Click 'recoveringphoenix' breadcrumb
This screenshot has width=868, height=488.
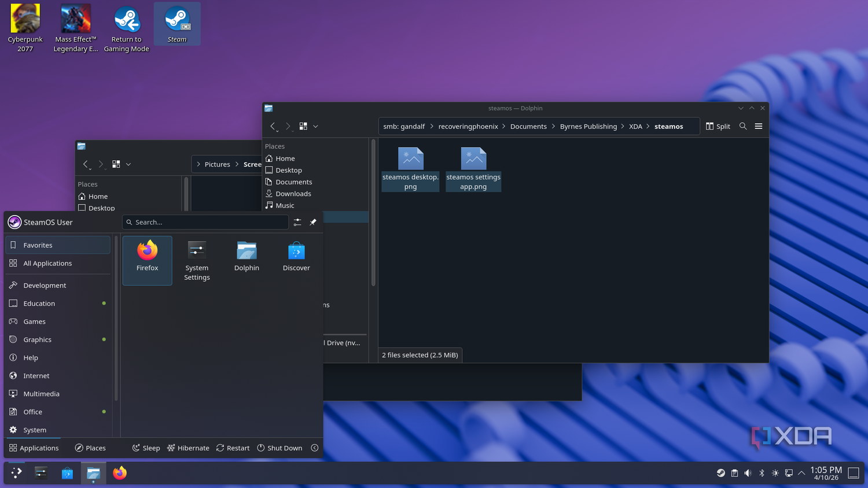[x=468, y=127]
